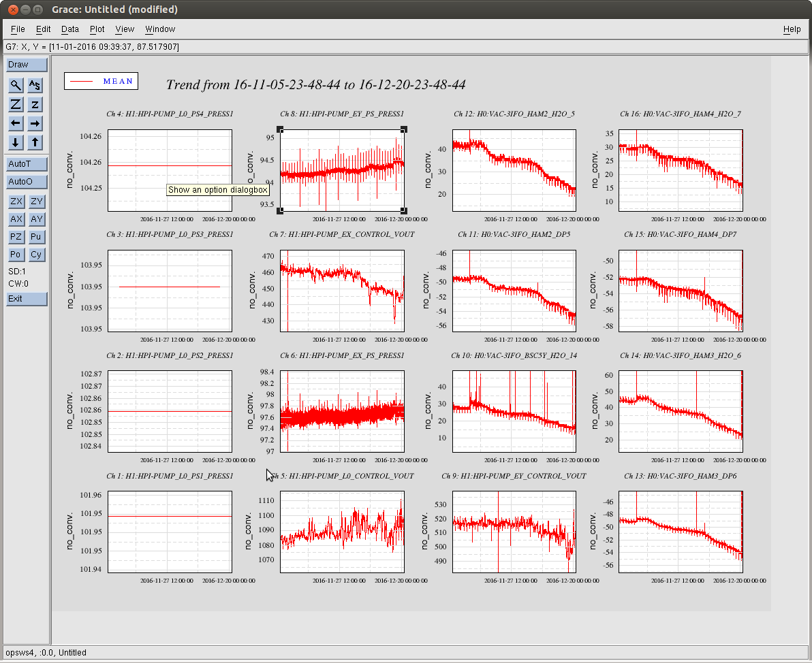Click the title "Ch 4: H1:HPI-PUMP_L0_PS4_PRESS1"

point(170,114)
